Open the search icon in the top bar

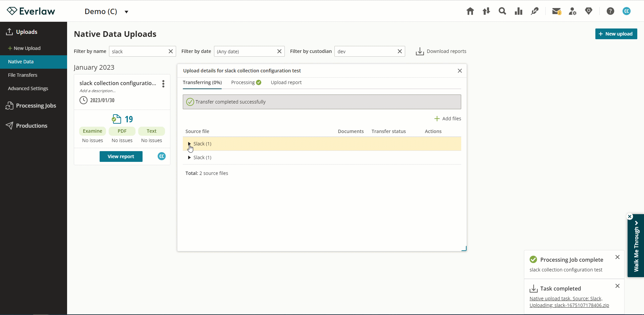[502, 11]
